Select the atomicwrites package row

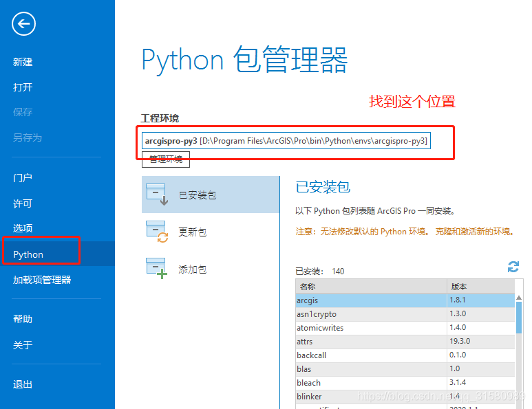(405, 328)
